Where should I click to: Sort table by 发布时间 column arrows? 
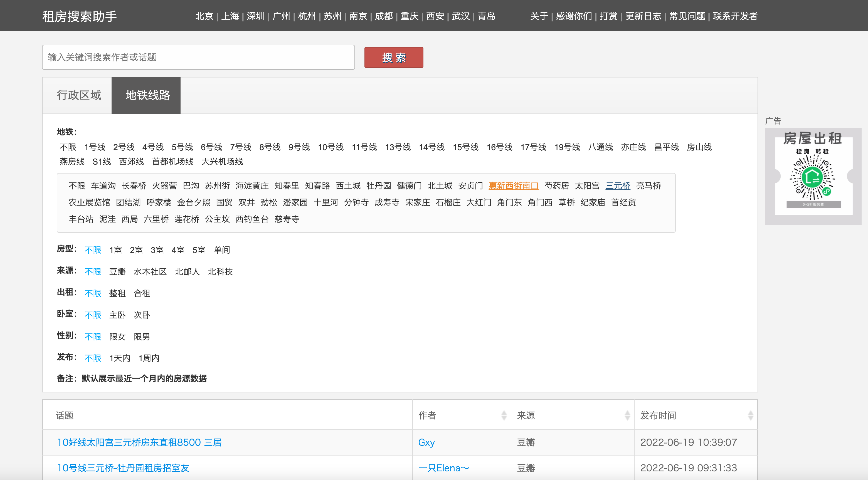coord(750,415)
